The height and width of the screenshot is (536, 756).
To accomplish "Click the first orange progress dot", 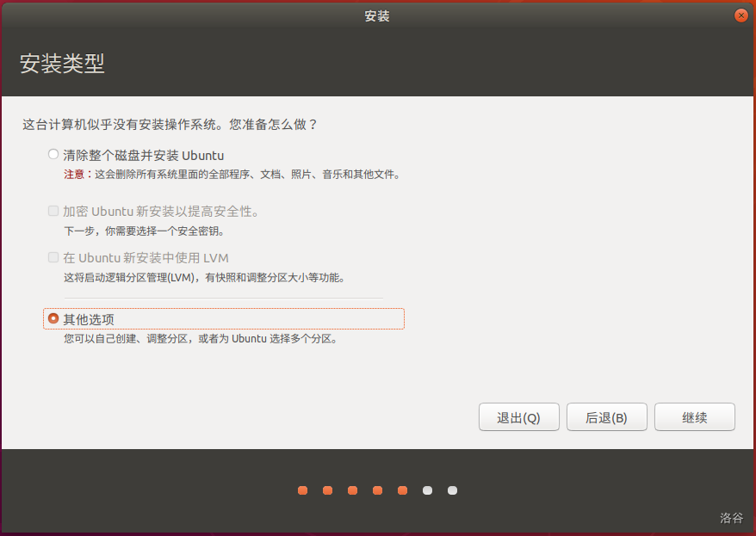I will point(303,490).
